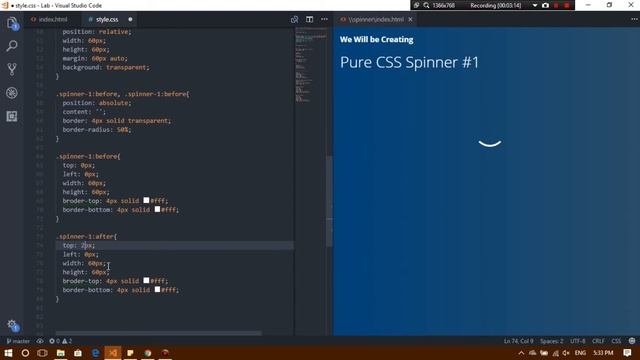
Task: Click the volume icon in system tray
Action: click(x=566, y=353)
